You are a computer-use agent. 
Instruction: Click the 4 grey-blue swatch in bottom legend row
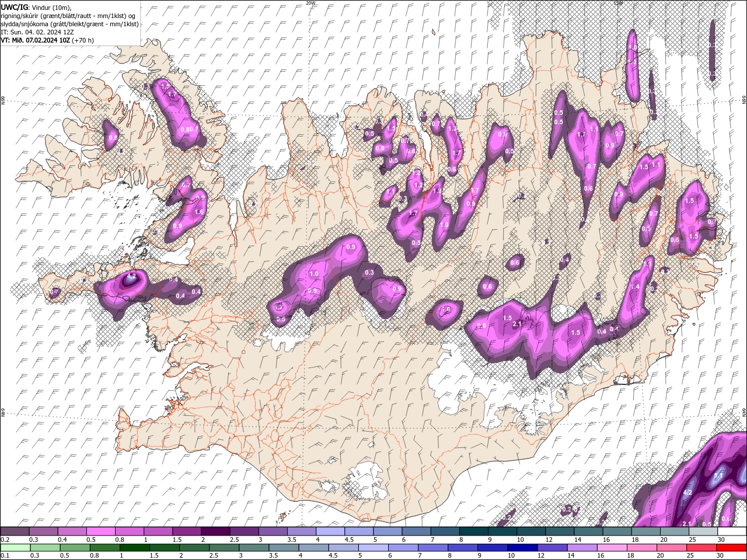tap(314, 548)
